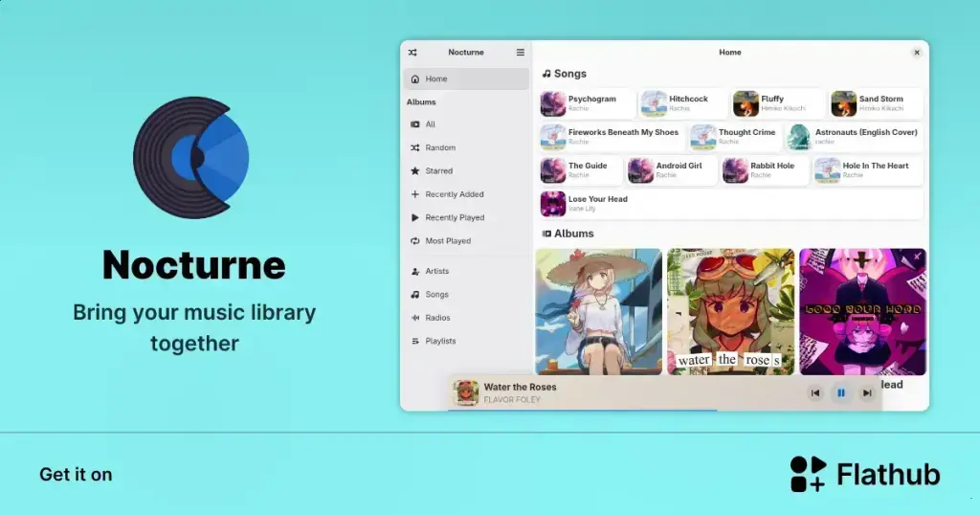Viewport: 980px width, 515px height.
Task: Skip to next track
Action: click(867, 393)
